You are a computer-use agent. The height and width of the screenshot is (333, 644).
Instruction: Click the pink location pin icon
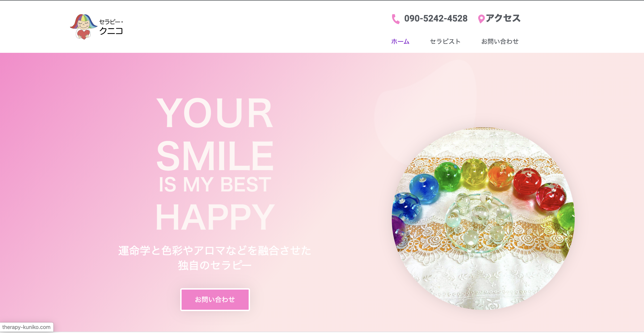[481, 19]
